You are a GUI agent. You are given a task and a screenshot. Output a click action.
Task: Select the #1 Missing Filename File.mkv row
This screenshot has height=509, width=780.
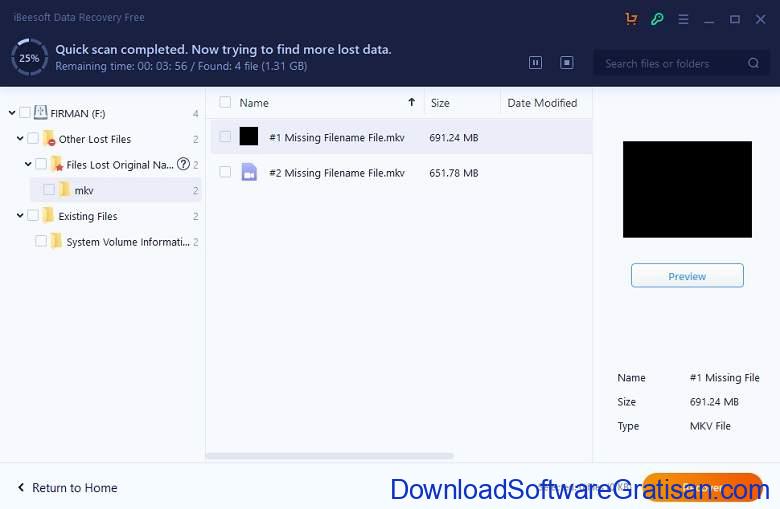click(401, 137)
